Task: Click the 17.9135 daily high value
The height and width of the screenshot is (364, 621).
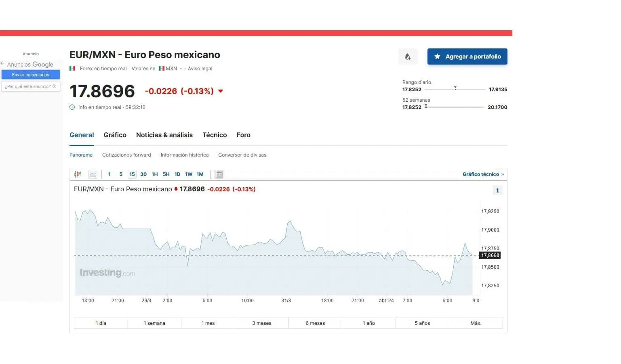Action: point(498,90)
